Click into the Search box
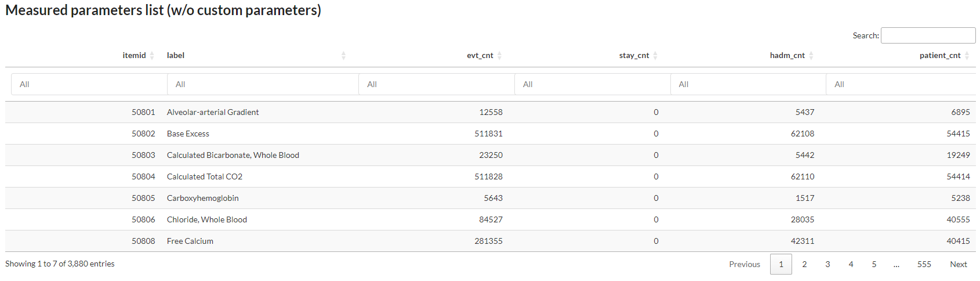 point(928,35)
